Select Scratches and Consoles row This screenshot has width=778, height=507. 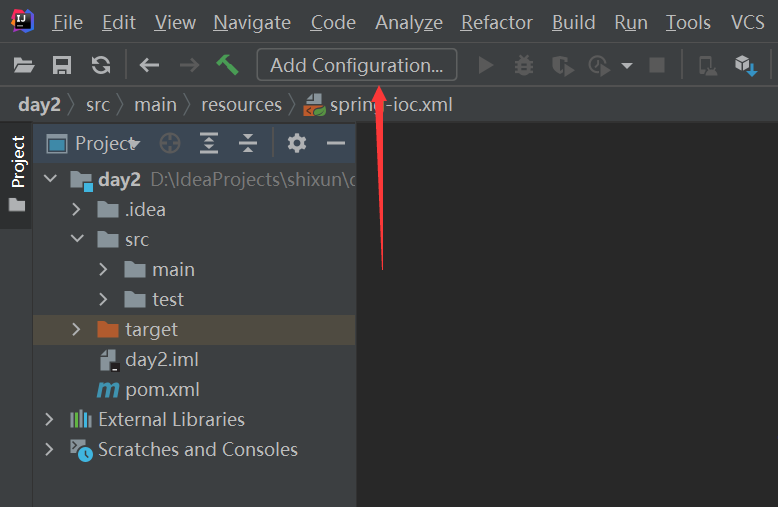[194, 449]
